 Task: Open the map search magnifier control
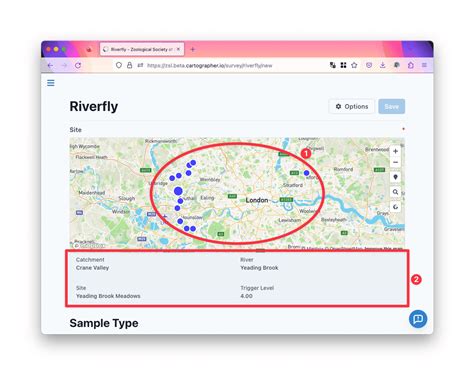pyautogui.click(x=395, y=192)
